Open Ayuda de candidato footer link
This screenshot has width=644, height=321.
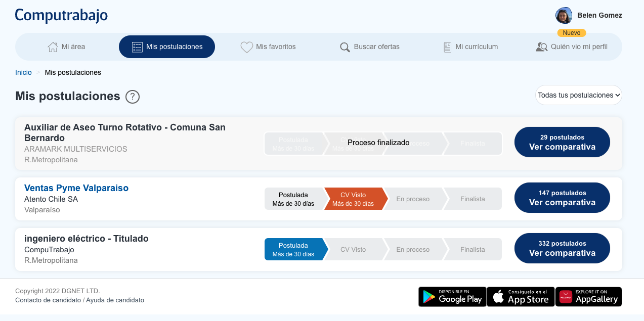click(x=115, y=300)
